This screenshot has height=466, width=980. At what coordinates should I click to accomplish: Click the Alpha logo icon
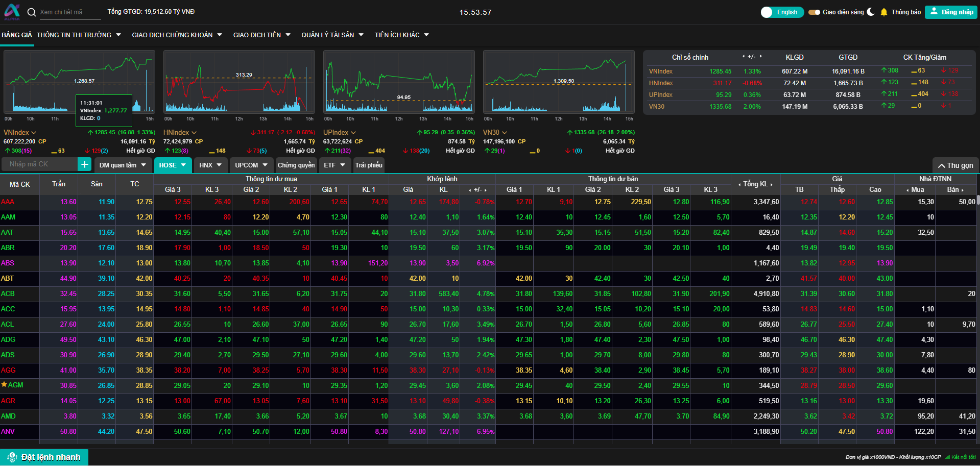[x=12, y=12]
